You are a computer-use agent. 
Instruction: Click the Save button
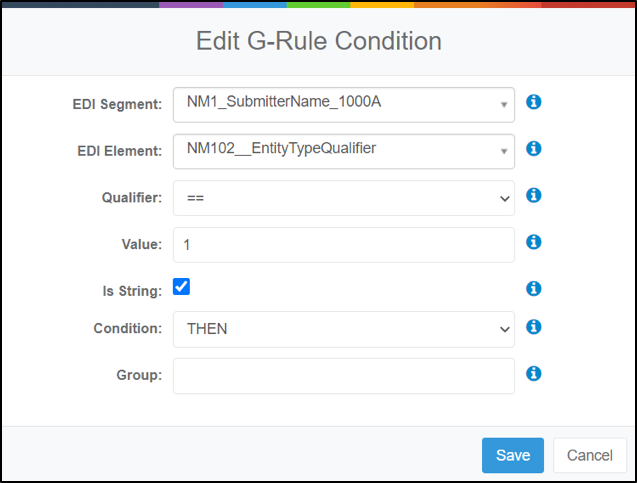tap(513, 455)
